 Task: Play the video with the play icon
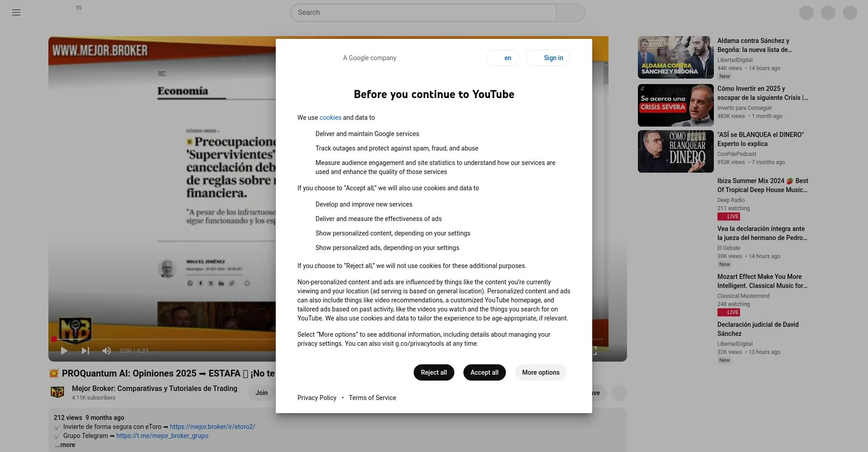[64, 351]
